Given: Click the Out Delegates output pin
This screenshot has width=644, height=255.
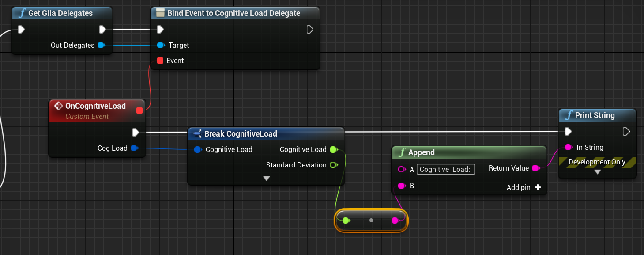Looking at the screenshot, I should (x=101, y=45).
